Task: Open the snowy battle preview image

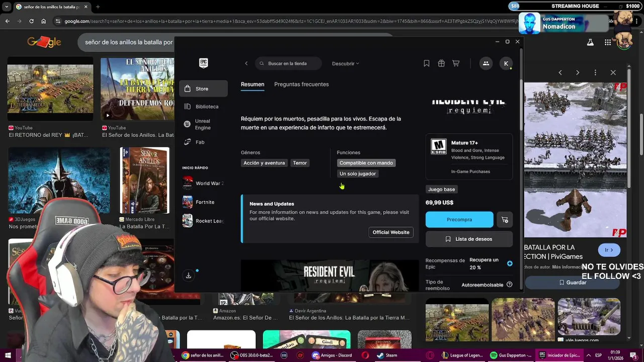Action: [x=576, y=160]
